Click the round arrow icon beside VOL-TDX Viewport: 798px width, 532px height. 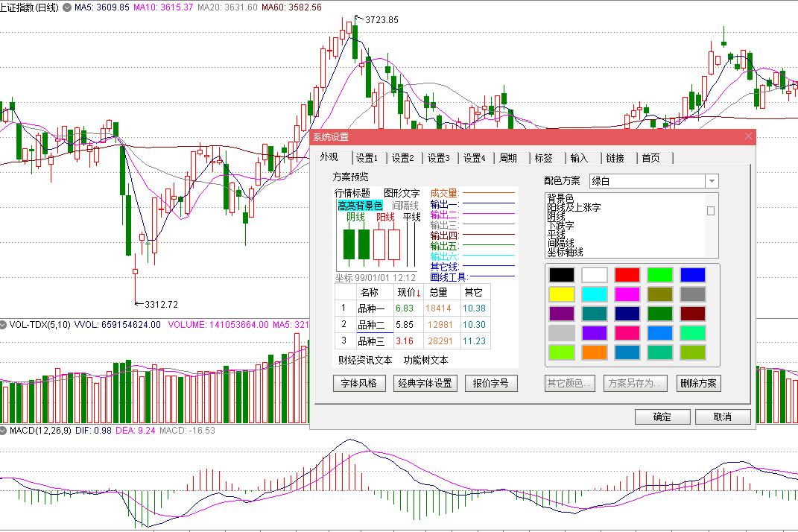pyautogui.click(x=4, y=325)
